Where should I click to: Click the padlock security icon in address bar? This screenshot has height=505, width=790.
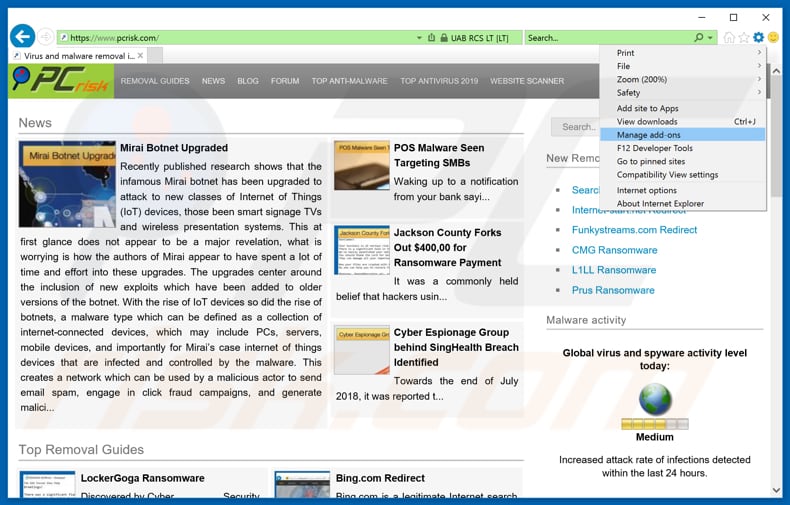point(444,38)
